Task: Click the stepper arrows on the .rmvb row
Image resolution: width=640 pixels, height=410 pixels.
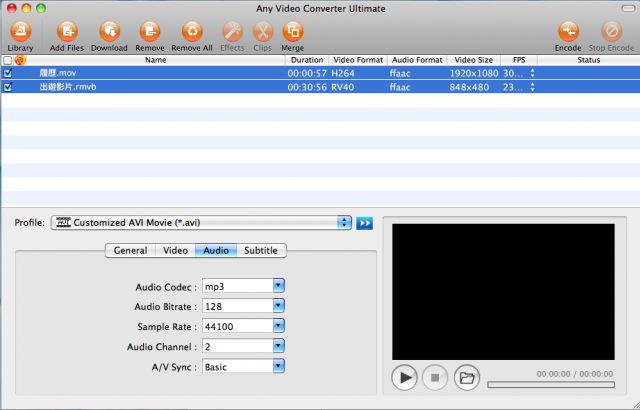Action: coord(532,87)
